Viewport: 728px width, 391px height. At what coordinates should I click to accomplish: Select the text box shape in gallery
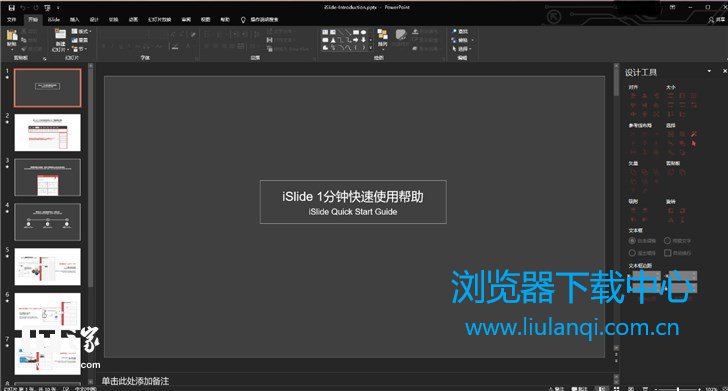tap(325, 32)
